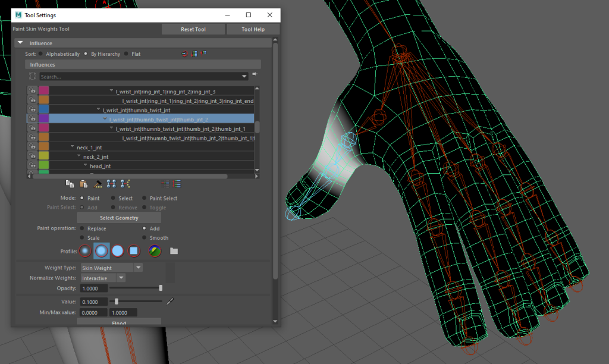Open the Search field dropdown arrow
This screenshot has height=364, width=609.
coord(244,77)
